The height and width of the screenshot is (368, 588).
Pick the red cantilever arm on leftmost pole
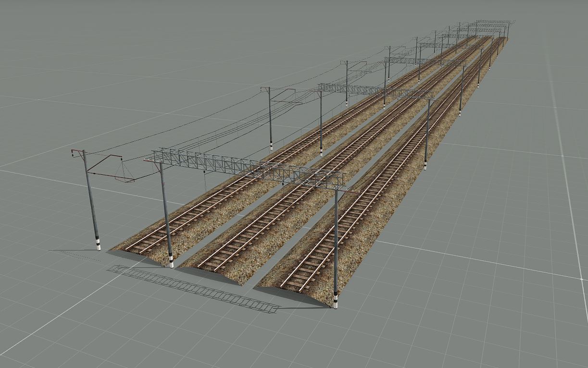click(112, 168)
